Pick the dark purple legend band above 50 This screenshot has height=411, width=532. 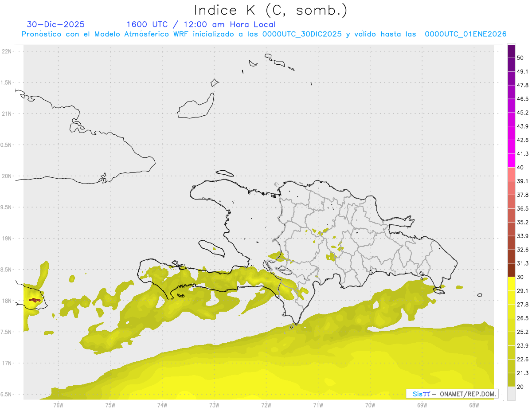pyautogui.click(x=511, y=51)
